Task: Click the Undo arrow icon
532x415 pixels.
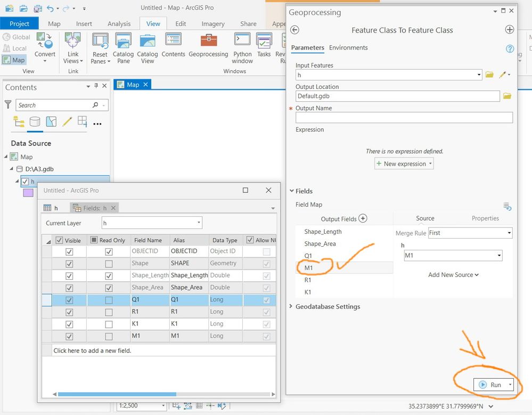Action: click(50, 8)
